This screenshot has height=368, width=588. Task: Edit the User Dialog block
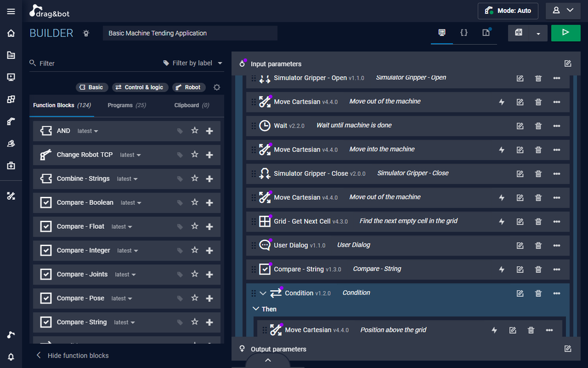click(x=520, y=245)
